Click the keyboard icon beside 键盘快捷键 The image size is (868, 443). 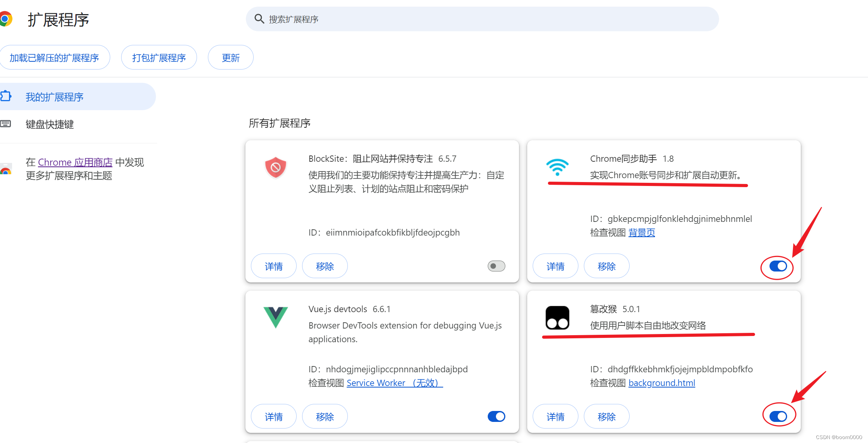pos(5,124)
